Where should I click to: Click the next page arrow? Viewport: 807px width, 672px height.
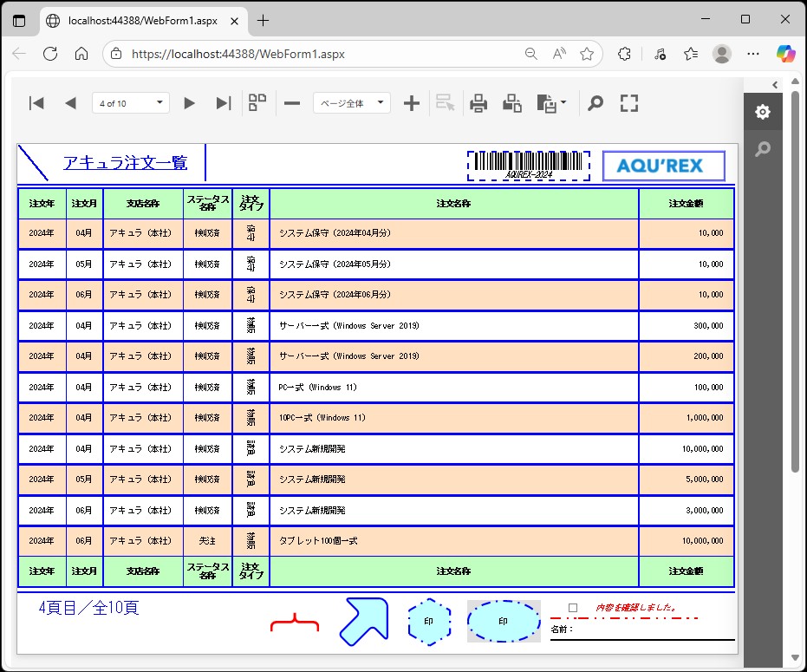tap(189, 104)
